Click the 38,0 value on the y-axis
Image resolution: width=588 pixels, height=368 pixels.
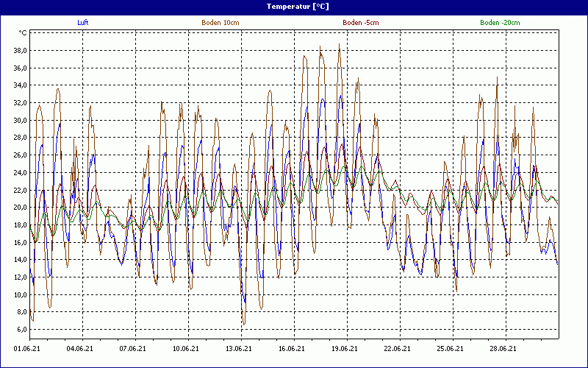coord(19,51)
